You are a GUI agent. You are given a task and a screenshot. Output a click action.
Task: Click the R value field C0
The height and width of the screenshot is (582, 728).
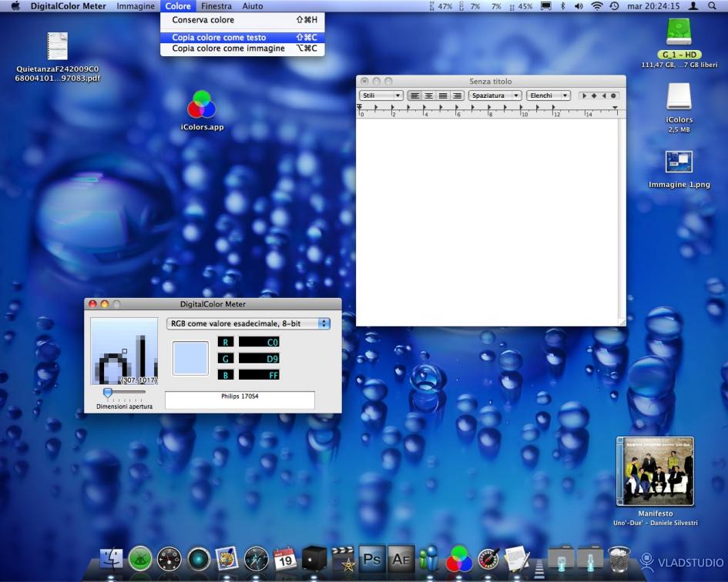[259, 342]
